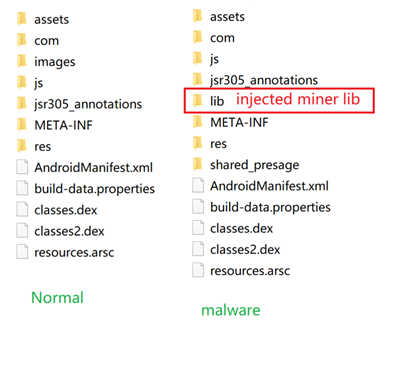
Task: Click the red 'injected miner lib' annotation
Action: pyautogui.click(x=298, y=99)
